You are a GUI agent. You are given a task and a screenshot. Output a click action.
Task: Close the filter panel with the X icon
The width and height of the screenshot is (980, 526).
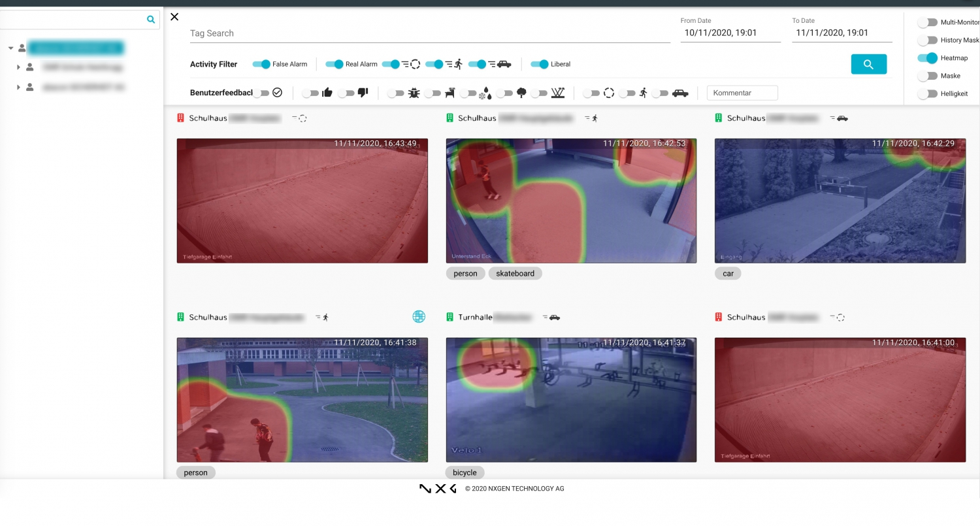coord(174,17)
